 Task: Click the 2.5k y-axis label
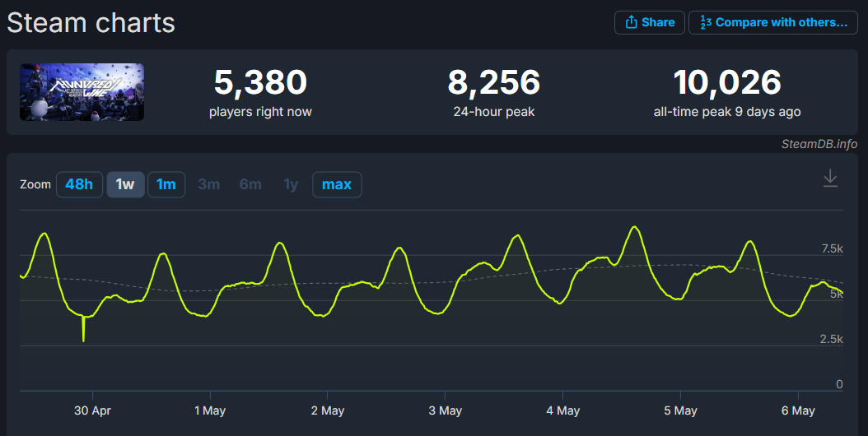pyautogui.click(x=832, y=339)
